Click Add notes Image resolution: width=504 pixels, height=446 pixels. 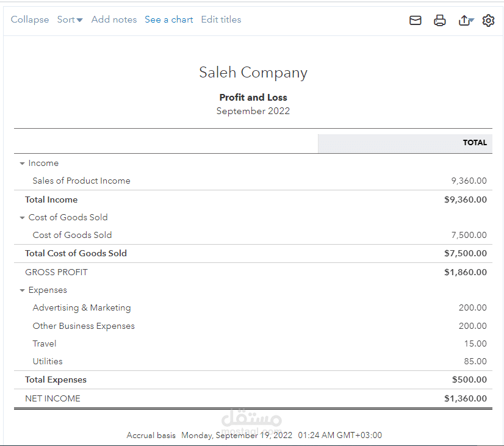coord(114,20)
